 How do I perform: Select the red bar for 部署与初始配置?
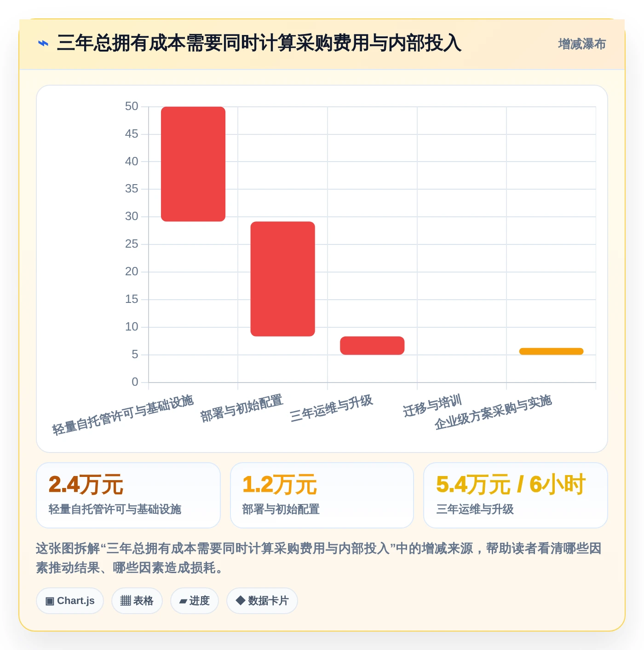(x=282, y=279)
